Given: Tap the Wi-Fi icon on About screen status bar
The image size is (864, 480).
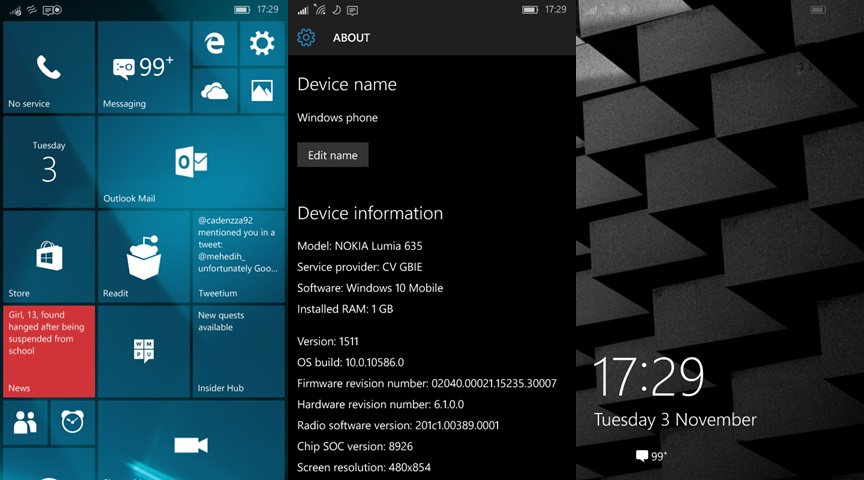Looking at the screenshot, I should click(320, 9).
